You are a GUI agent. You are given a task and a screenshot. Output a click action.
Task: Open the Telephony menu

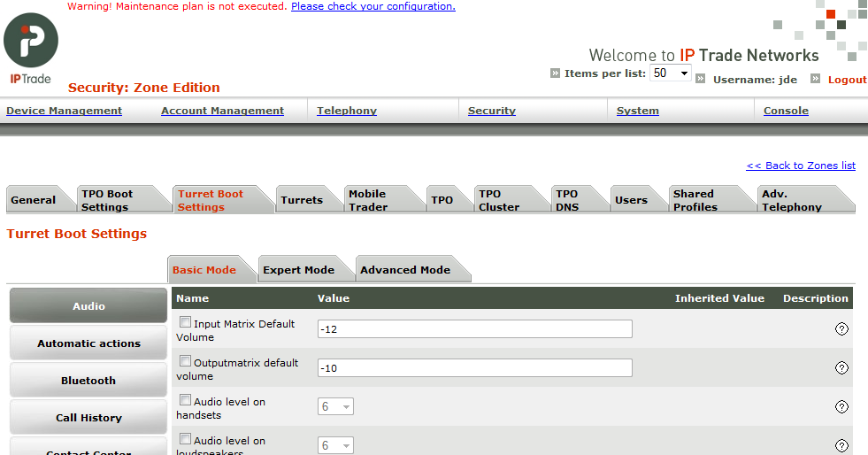tap(347, 111)
